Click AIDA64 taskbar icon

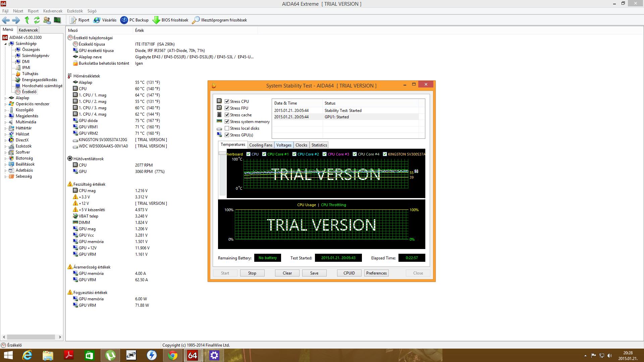[x=193, y=355]
